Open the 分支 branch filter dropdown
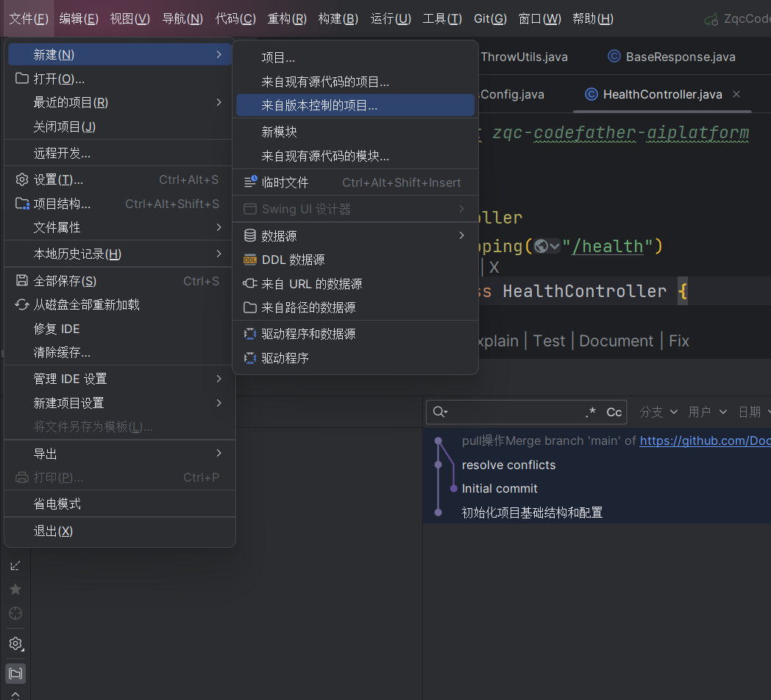 coord(658,413)
